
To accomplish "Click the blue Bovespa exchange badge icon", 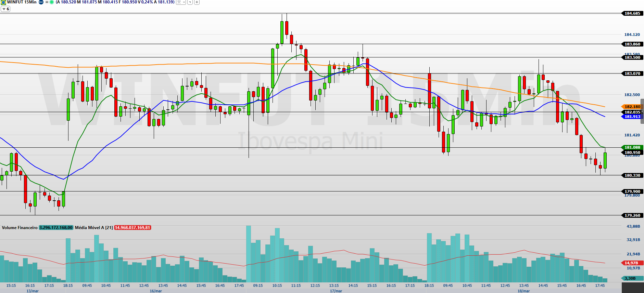I will (41, 2).
